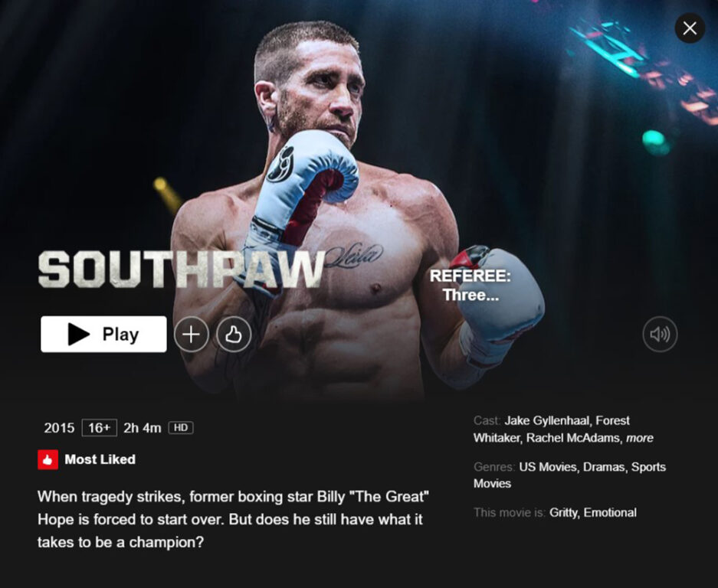Rate Southpaw with thumbs up
The image size is (718, 588).
pos(234,335)
